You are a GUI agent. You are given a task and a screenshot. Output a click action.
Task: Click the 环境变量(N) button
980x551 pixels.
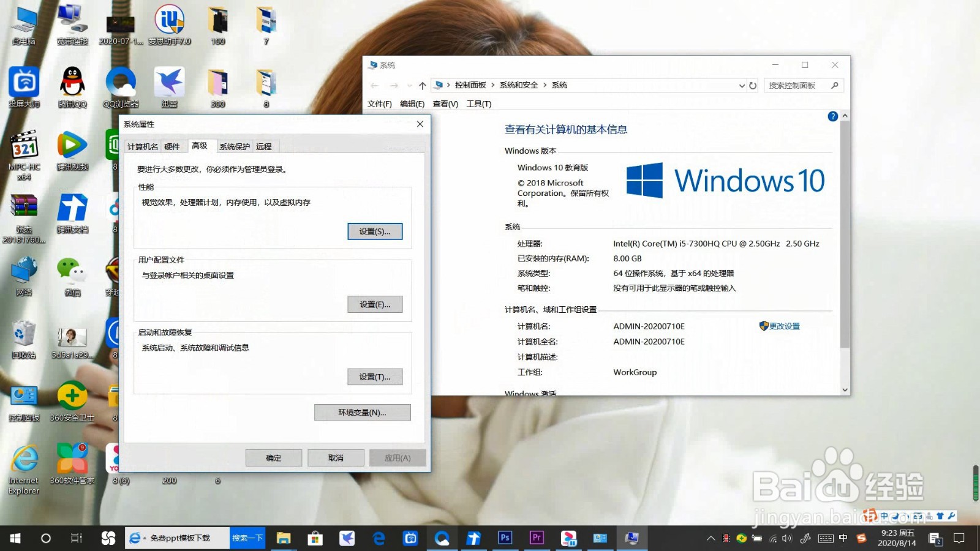click(x=362, y=412)
